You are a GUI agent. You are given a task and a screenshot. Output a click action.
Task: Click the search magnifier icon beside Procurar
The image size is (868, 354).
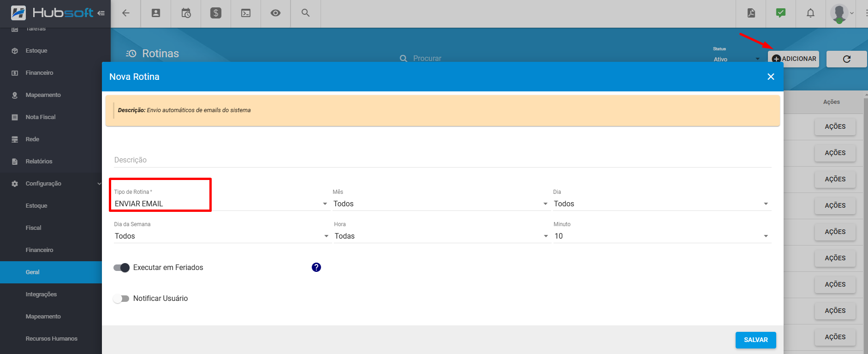click(404, 59)
